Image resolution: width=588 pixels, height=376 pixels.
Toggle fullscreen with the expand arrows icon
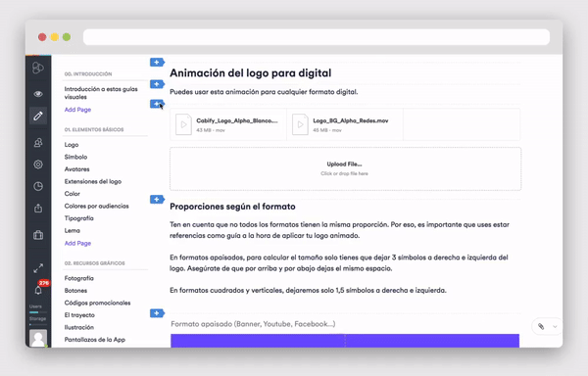38,267
